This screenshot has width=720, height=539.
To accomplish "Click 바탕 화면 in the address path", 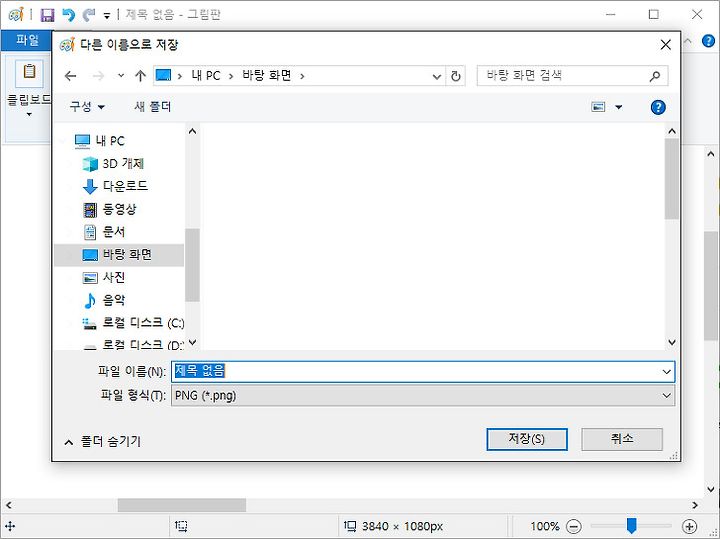I will 267,76.
